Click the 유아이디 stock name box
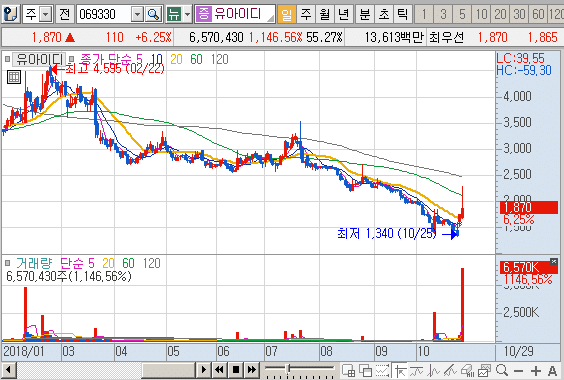The image size is (564, 380). (x=235, y=14)
